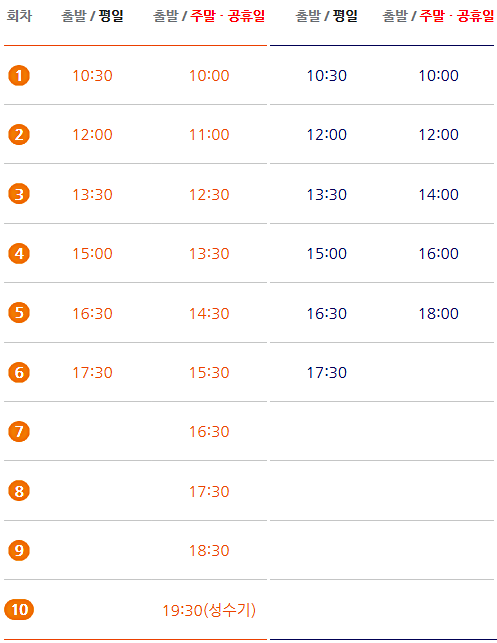Click the orange round 7 badge
497x643 pixels.
[x=19, y=431]
